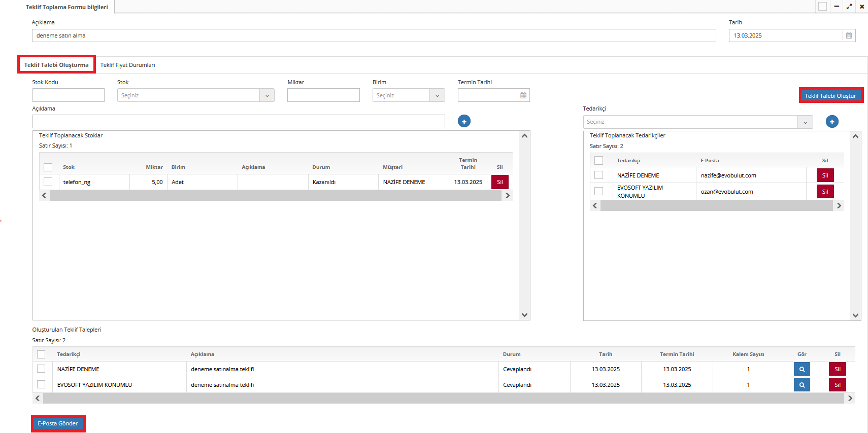Delete telefon_ng stock row with Sil
This screenshot has height=433, width=868.
[499, 182]
